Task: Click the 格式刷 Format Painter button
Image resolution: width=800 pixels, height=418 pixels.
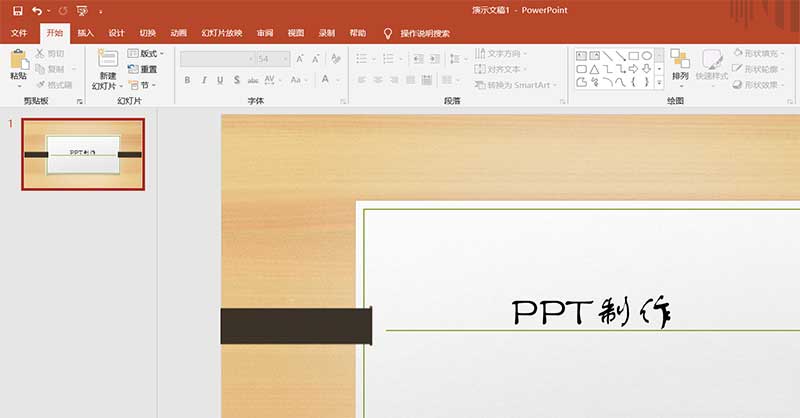Action: click(54, 85)
